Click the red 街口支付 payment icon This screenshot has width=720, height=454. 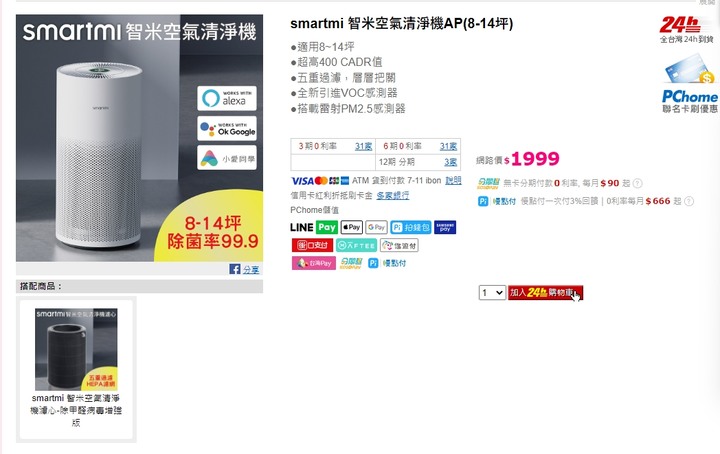pos(313,245)
